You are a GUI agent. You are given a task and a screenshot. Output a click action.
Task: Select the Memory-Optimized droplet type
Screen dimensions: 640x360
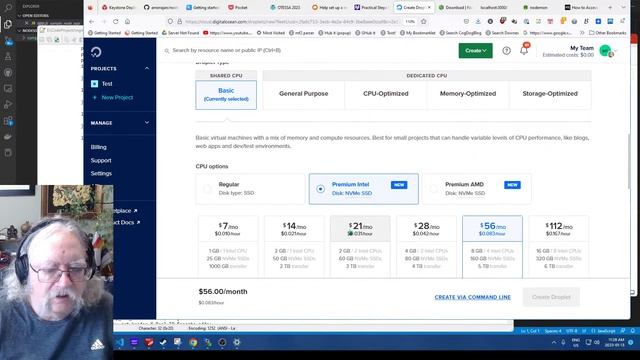point(468,93)
